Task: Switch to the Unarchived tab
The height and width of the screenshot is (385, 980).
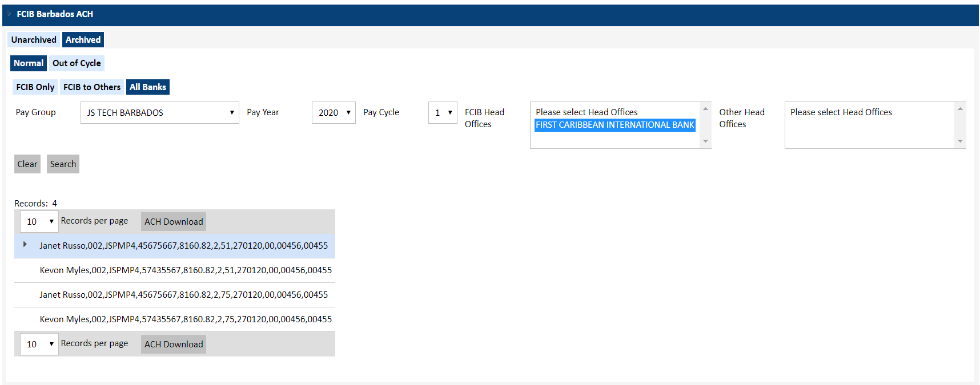Action: [34, 39]
